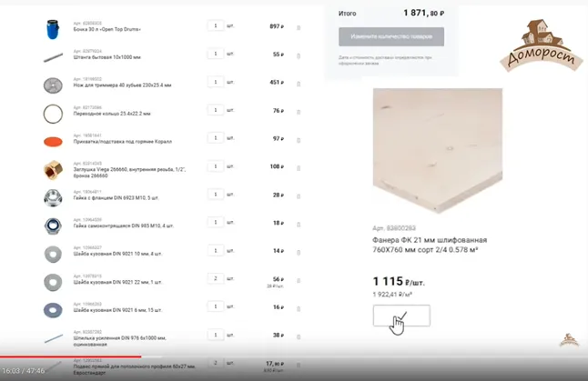The image size is (588, 381).
Task: Delete the DIN 9021 6 mm washer row
Action: (299, 308)
